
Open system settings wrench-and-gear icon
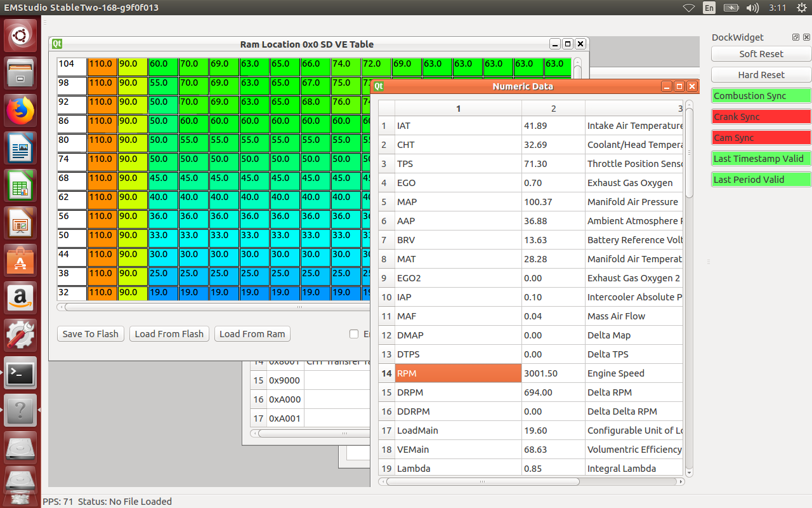20,336
